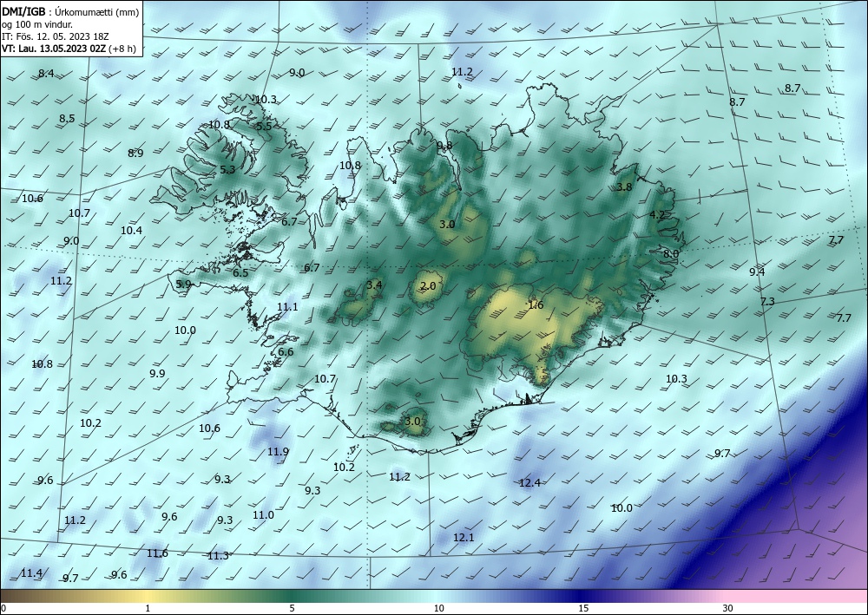Select the 6.5 value on the map
The image size is (868, 615).
pos(240,273)
